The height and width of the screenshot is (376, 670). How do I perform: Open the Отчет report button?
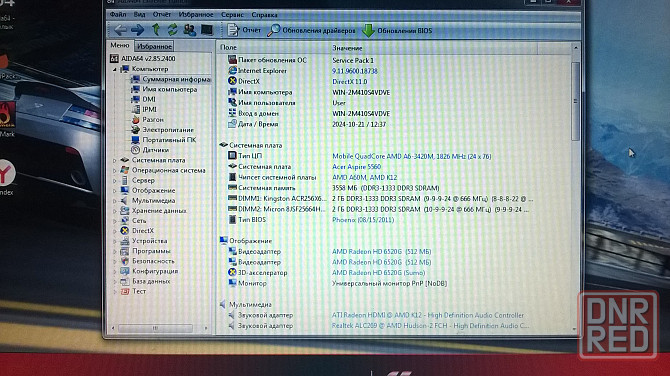[244, 30]
